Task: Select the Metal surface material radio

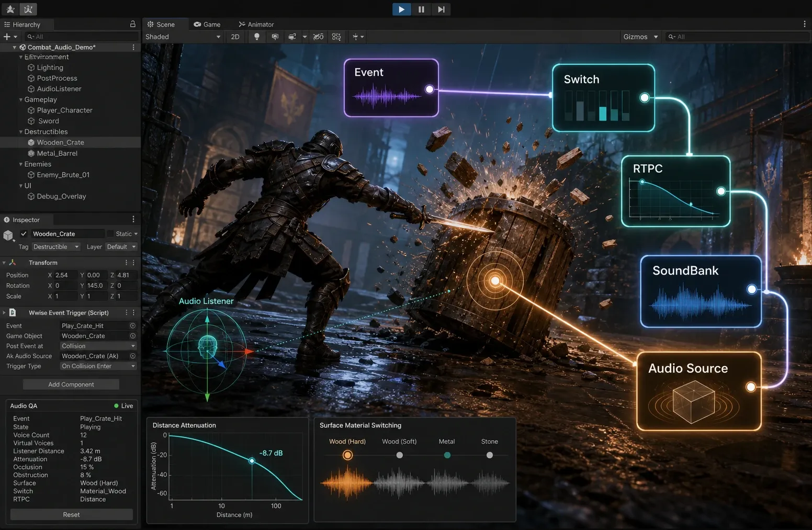Action: click(447, 455)
